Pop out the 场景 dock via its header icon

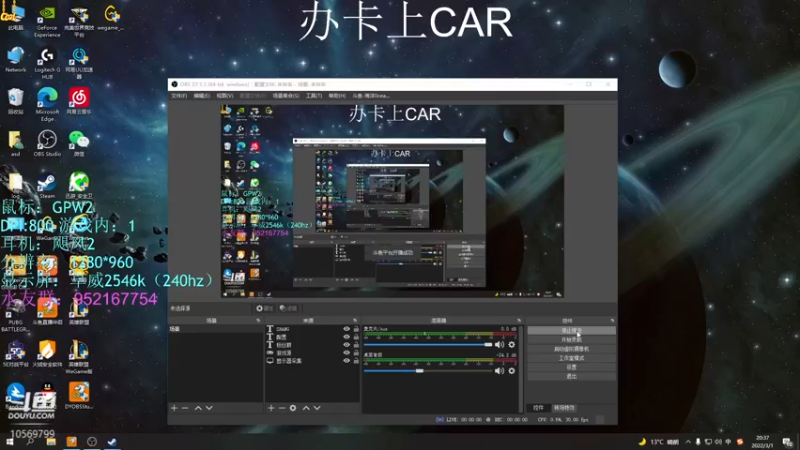point(258,320)
